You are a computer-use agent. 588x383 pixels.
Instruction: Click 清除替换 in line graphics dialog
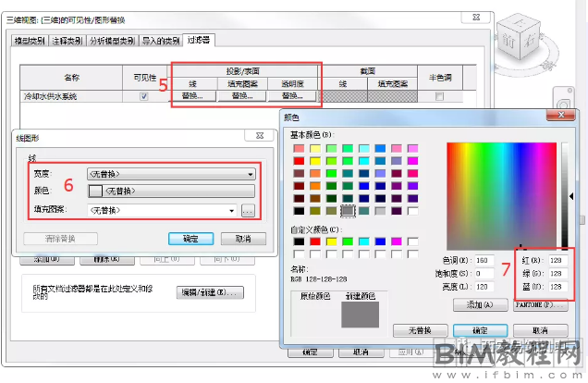(x=60, y=239)
